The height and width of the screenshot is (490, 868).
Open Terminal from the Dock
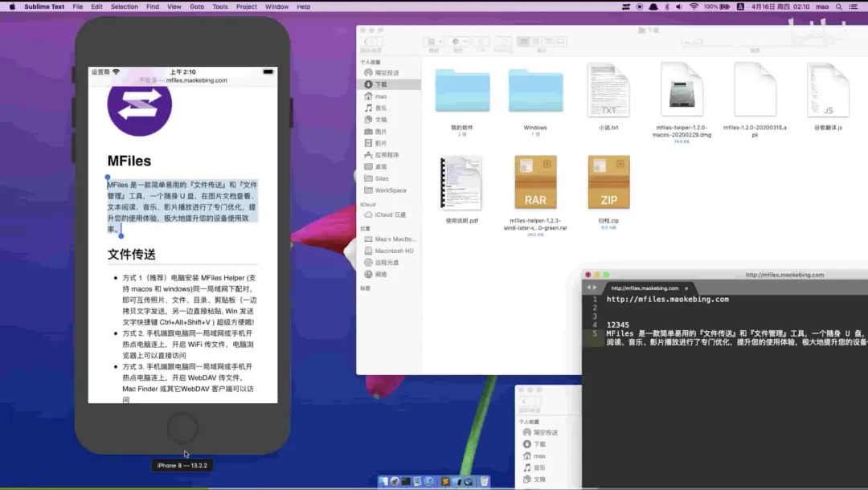point(407,482)
